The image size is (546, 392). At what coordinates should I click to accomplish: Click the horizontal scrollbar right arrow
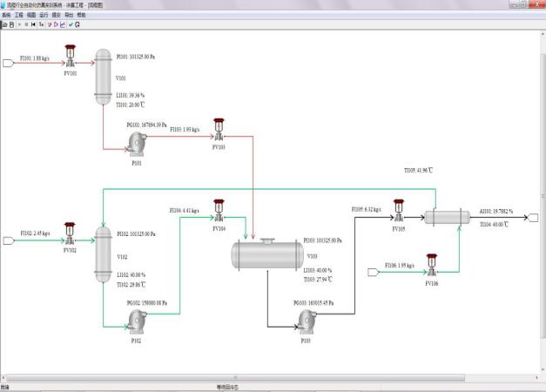pyautogui.click(x=536, y=378)
